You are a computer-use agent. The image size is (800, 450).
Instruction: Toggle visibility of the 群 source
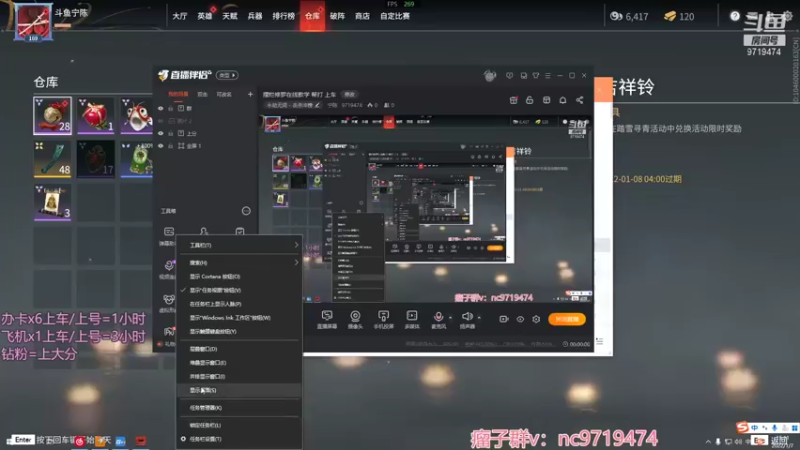[161, 108]
